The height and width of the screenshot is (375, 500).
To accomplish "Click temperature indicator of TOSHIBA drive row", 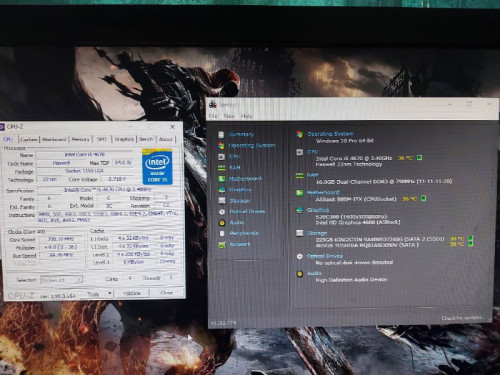I will 471,244.
